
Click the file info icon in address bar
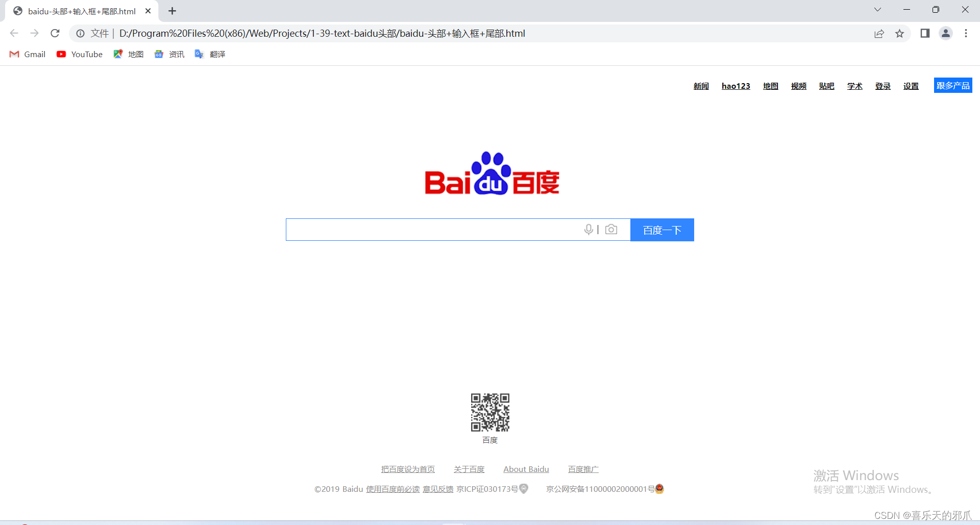[x=80, y=33]
